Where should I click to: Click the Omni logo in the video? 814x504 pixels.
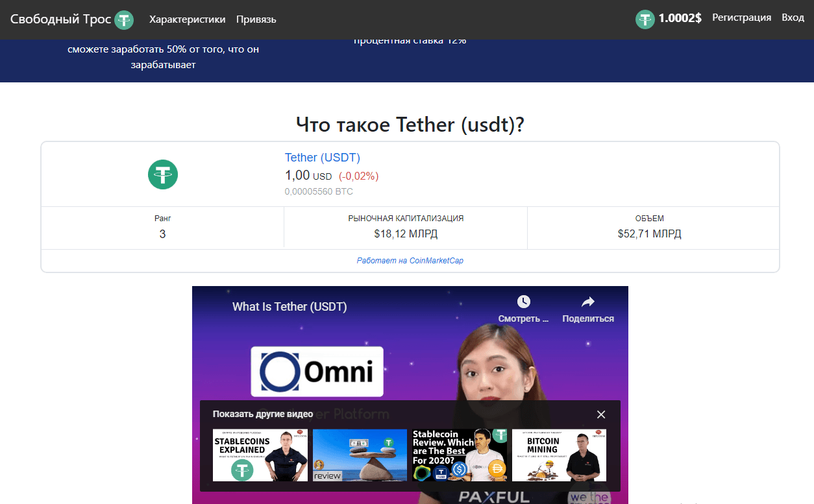tap(317, 372)
